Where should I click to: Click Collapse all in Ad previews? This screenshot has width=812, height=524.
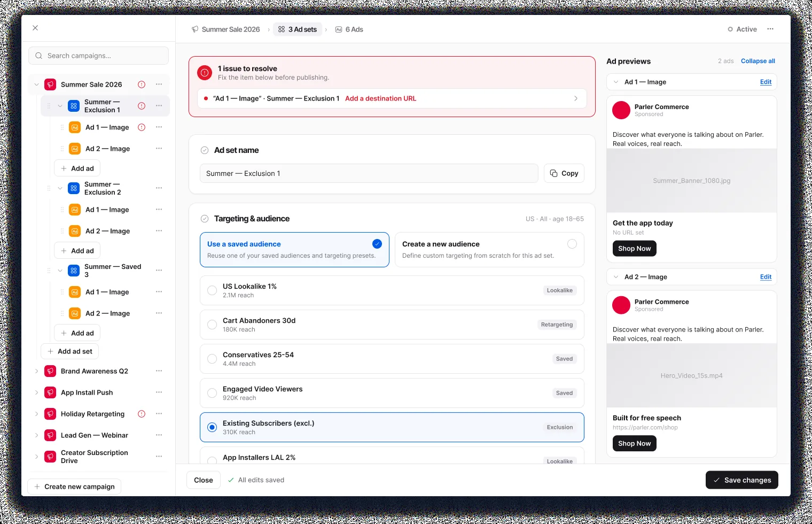(x=758, y=61)
